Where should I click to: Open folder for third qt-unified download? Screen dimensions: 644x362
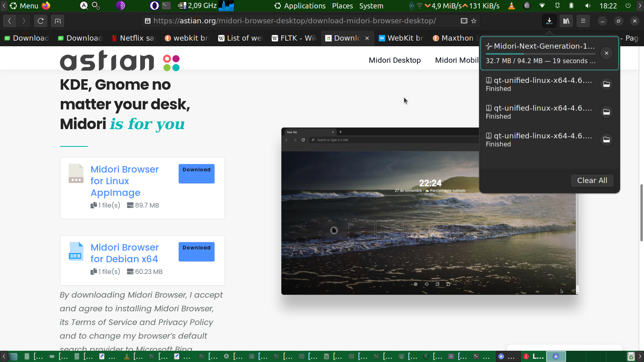(607, 140)
